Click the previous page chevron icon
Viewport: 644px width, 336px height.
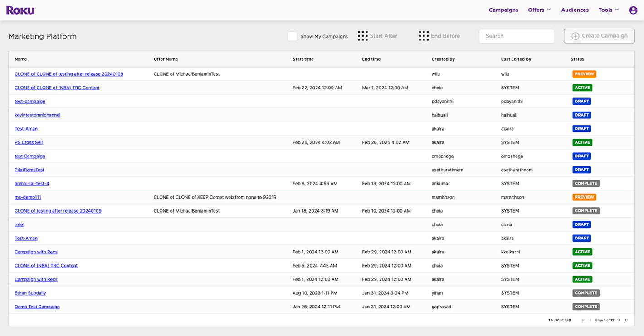[590, 320]
